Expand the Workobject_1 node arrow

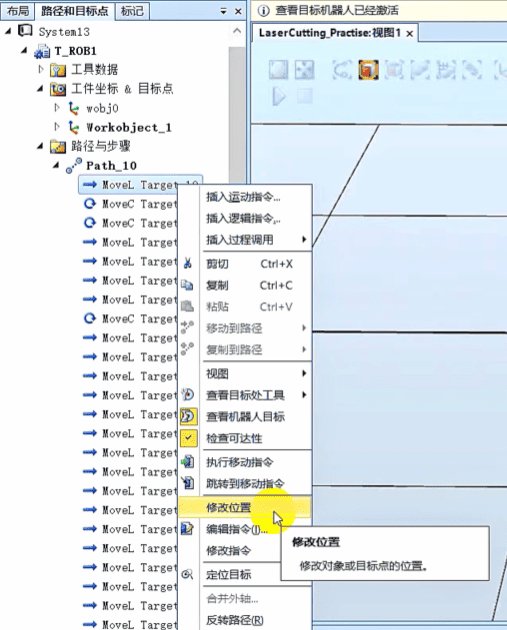57,127
